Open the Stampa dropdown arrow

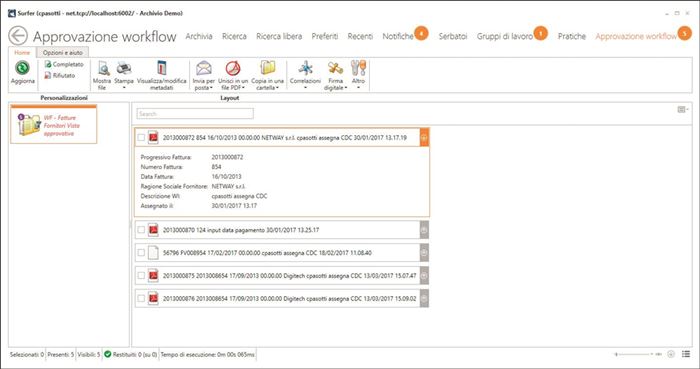coord(124,87)
